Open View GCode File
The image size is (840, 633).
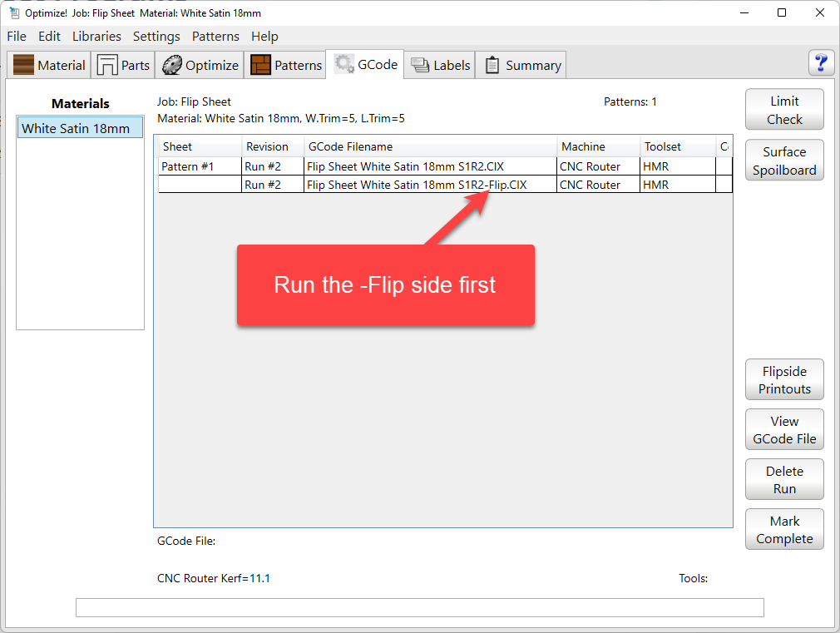pyautogui.click(x=783, y=430)
